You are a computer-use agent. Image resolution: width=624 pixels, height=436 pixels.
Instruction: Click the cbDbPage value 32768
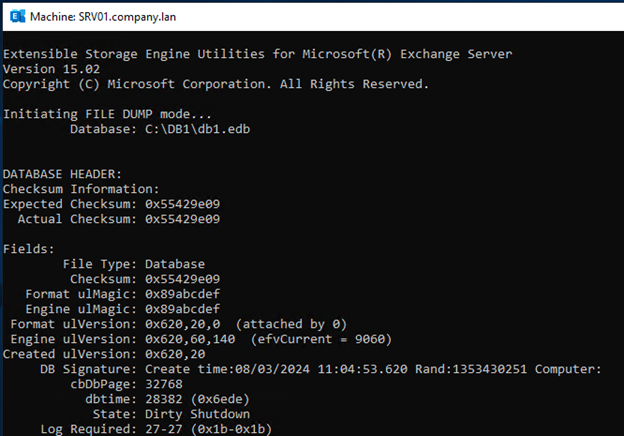[164, 384]
